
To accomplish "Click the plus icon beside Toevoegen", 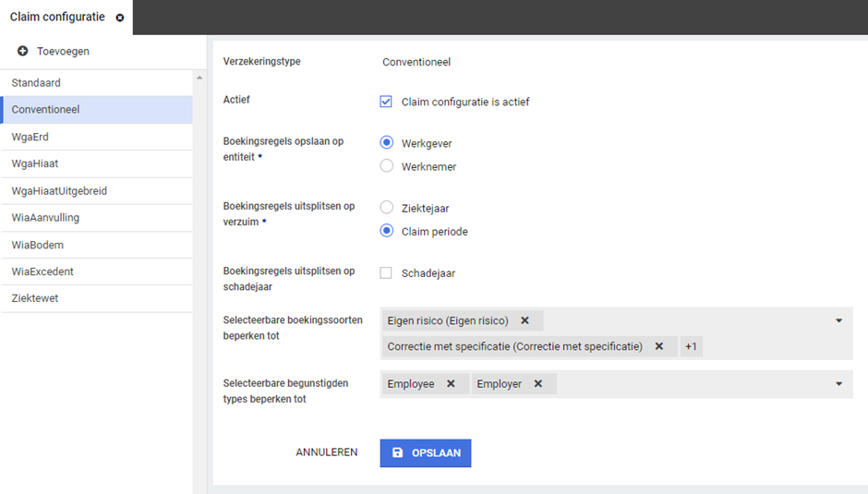I will (23, 51).
